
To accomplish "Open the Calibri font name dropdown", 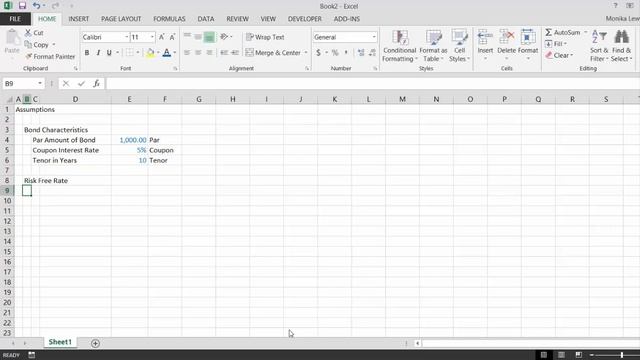I will [x=127, y=37].
